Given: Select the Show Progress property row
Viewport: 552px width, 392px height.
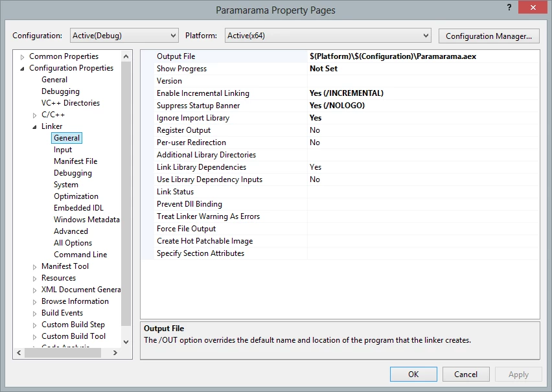Looking at the screenshot, I should coord(340,69).
